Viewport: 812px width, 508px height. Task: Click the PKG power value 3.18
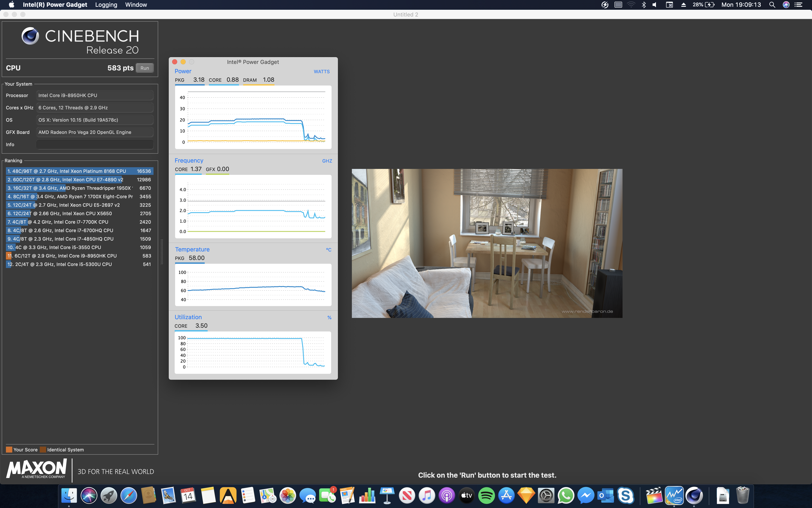199,80
